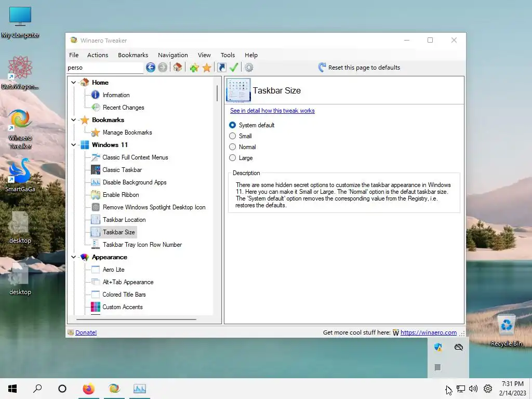Open Disable Background Apps tweak
The height and width of the screenshot is (399, 532).
[135, 182]
